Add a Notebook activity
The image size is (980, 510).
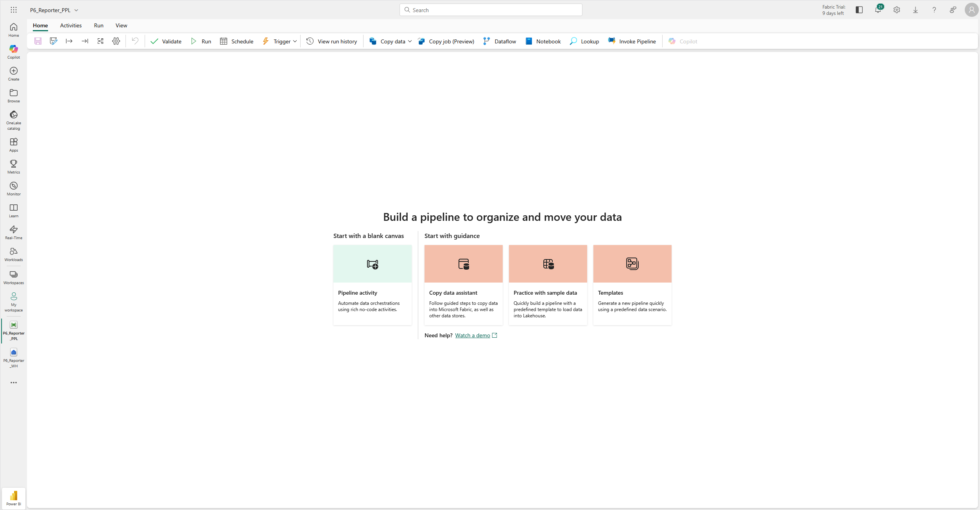[x=543, y=41]
